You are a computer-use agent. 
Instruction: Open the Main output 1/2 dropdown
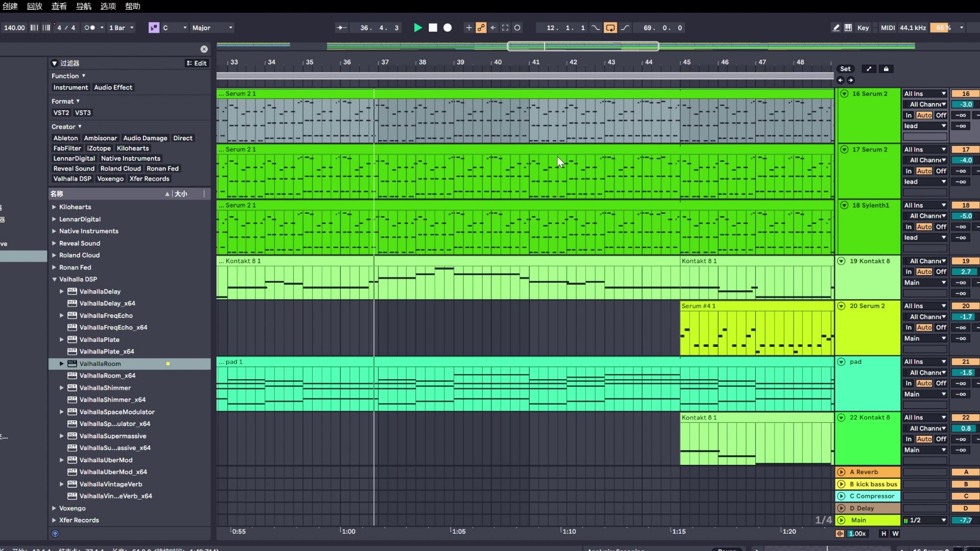point(925,520)
